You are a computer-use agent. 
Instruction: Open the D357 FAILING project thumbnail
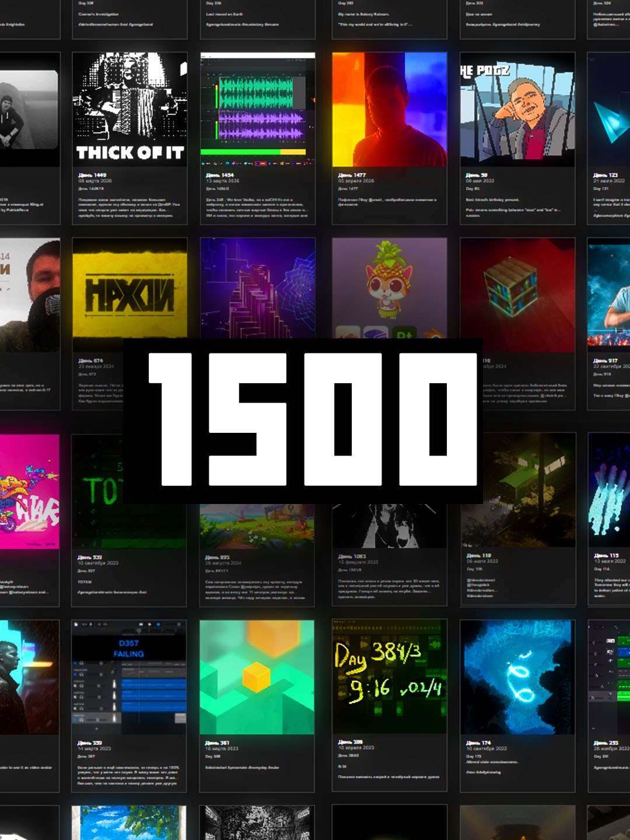coord(129,677)
